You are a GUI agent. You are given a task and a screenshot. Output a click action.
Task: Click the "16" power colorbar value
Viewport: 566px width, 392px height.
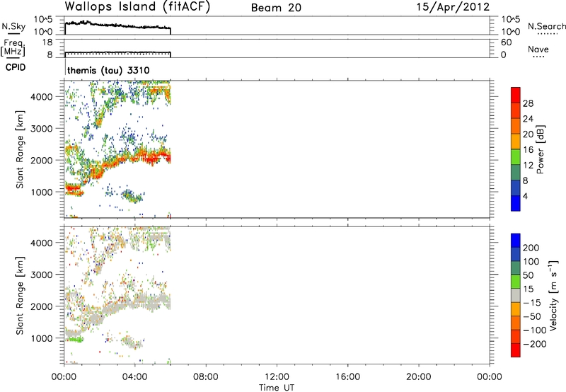tap(528, 150)
